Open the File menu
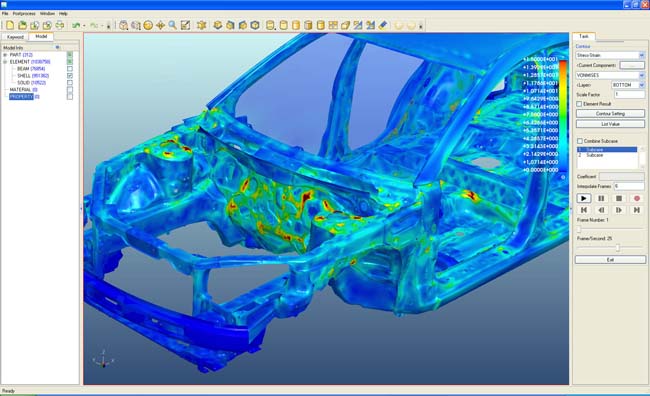This screenshot has height=396, width=650. pyautogui.click(x=5, y=14)
